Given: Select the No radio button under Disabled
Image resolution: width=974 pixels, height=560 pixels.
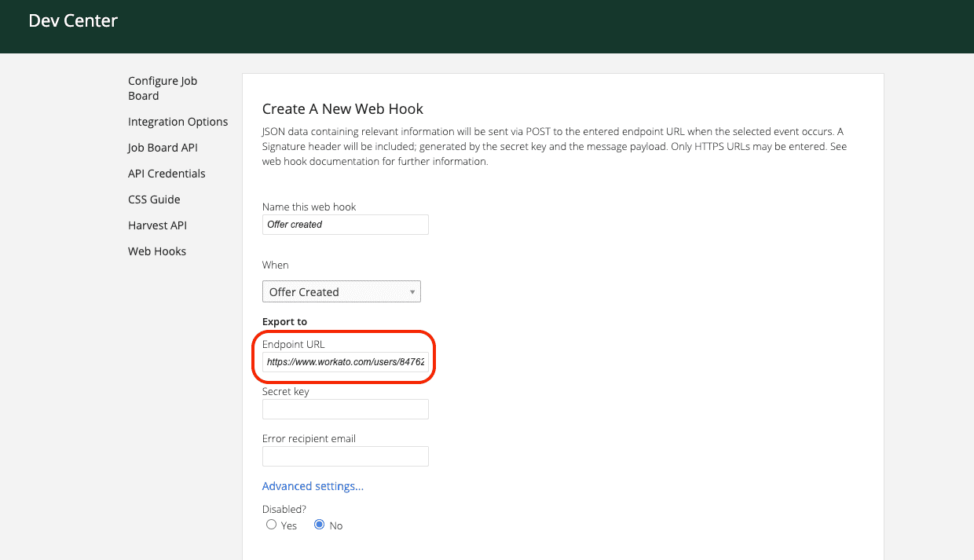Looking at the screenshot, I should [317, 524].
